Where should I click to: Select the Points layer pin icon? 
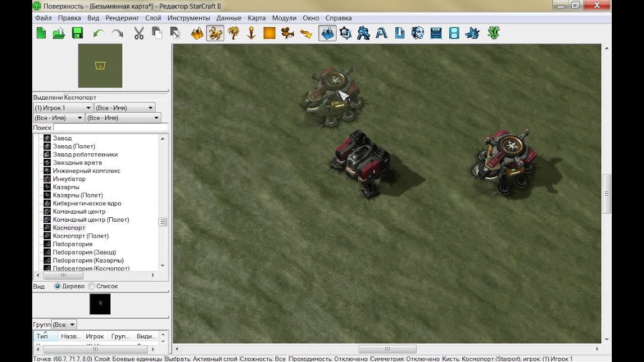pyautogui.click(x=252, y=34)
